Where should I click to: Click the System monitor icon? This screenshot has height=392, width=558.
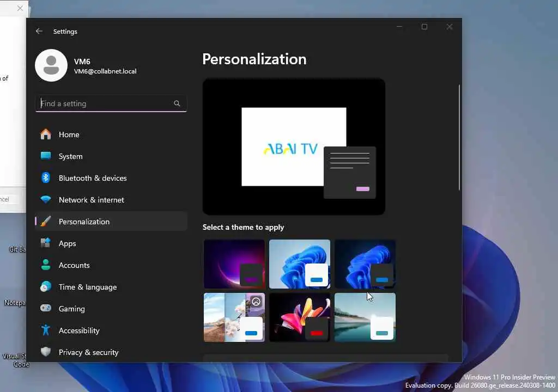click(46, 156)
